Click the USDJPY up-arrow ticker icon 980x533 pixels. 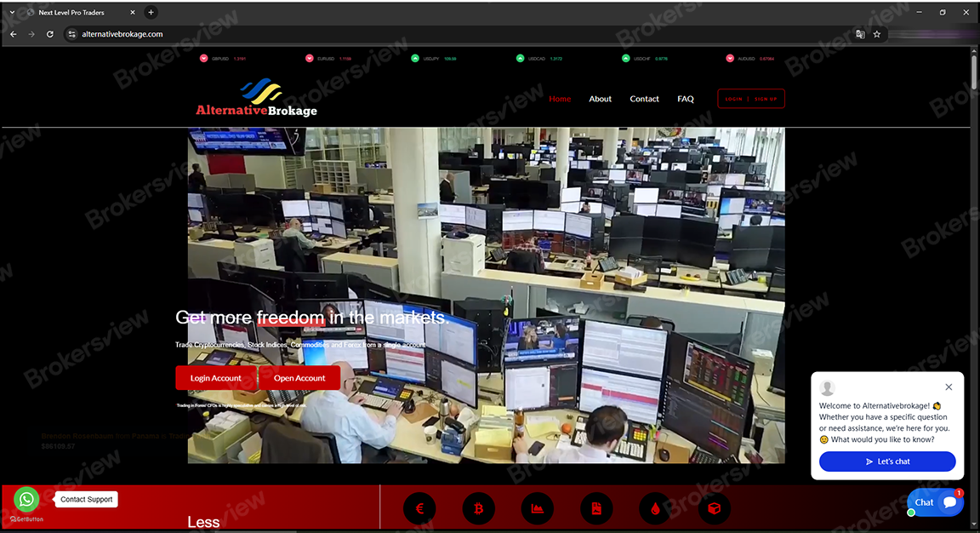click(x=415, y=58)
